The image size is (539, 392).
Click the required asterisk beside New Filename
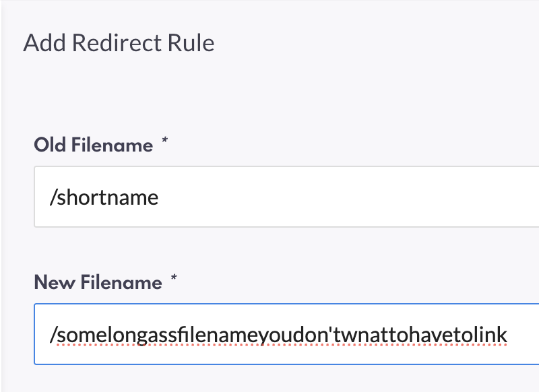coord(173,280)
